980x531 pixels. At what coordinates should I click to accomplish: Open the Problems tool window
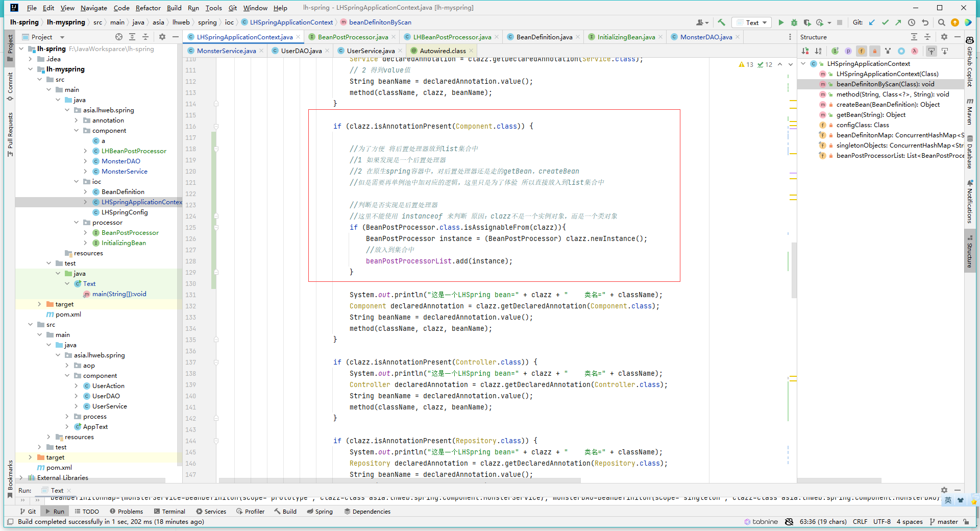(126, 511)
